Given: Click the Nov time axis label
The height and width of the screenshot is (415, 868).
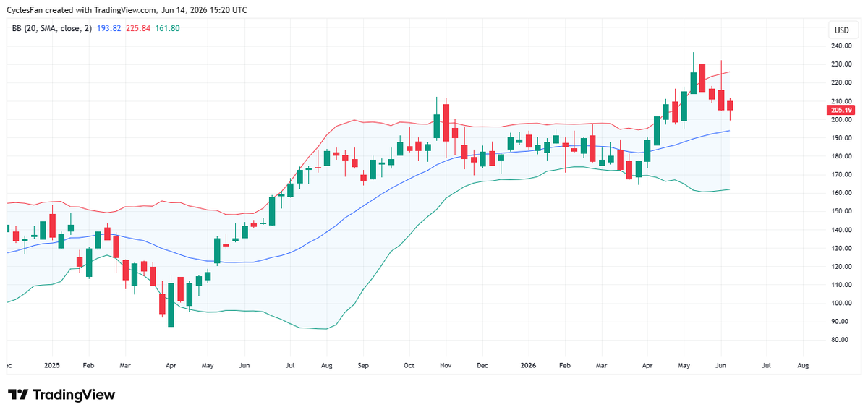Looking at the screenshot, I should click(446, 366).
